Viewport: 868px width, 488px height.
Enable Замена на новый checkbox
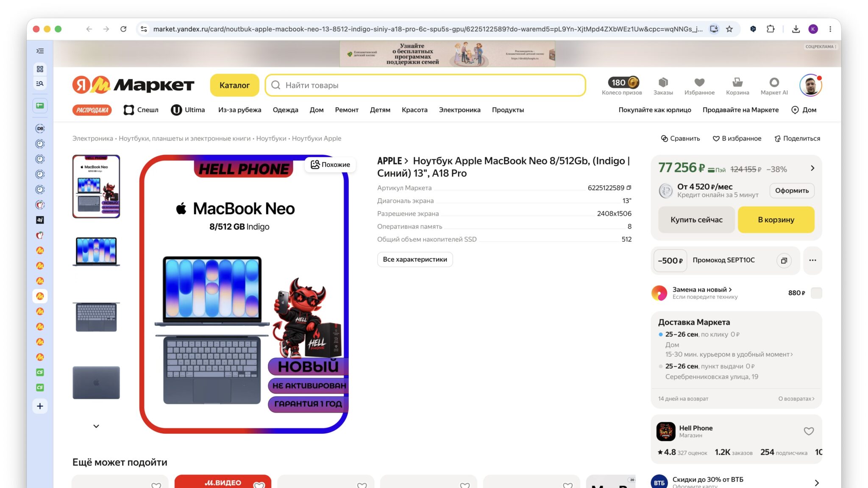click(x=816, y=293)
